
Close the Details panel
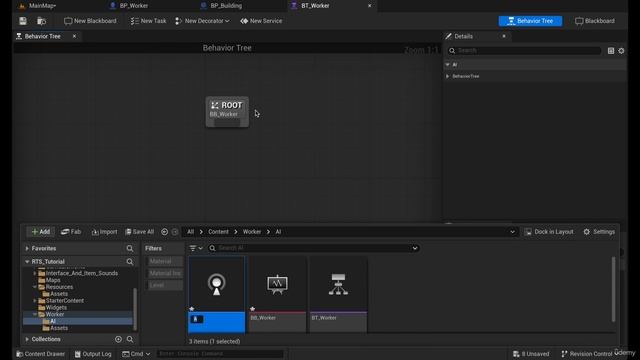click(504, 36)
